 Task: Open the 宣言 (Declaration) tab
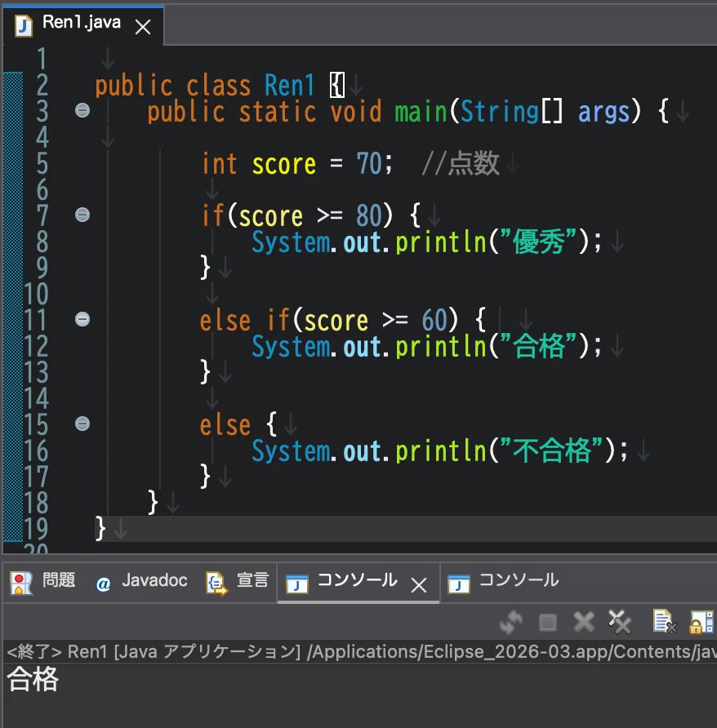tap(238, 581)
